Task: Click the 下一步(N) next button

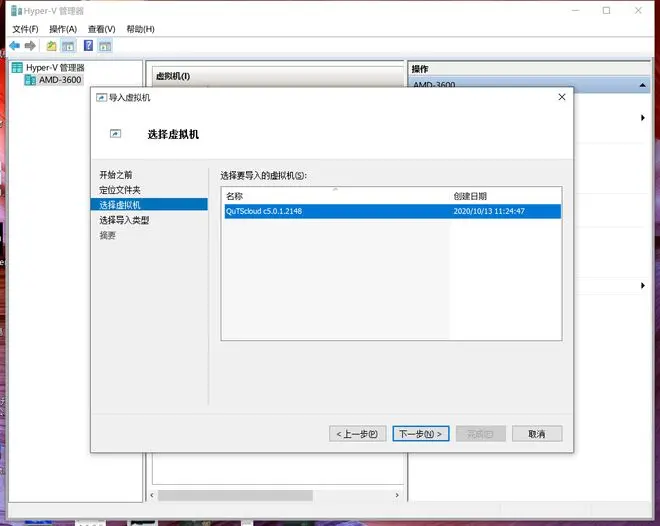Action: (421, 434)
